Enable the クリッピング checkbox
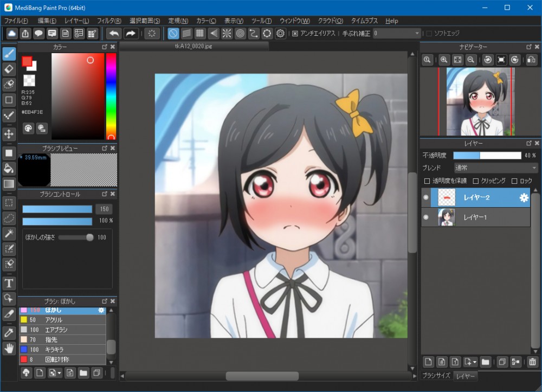Screen dimensions: 542x392 click(x=476, y=181)
